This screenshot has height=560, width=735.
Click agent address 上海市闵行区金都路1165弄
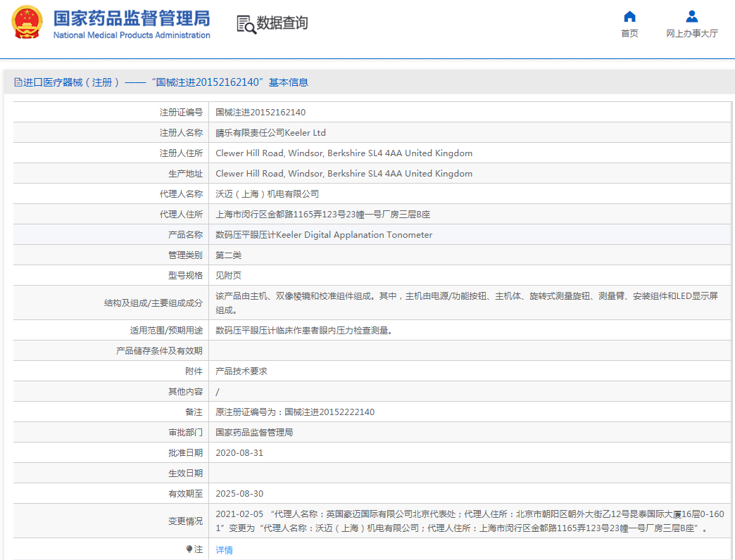coord(323,215)
